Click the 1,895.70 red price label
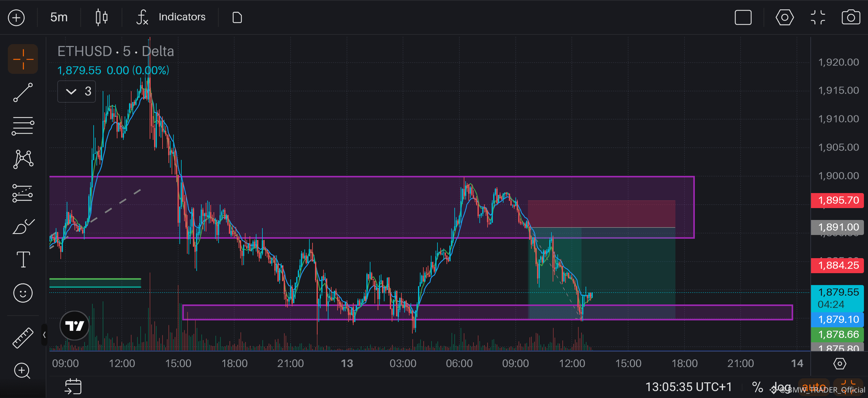 tap(838, 200)
